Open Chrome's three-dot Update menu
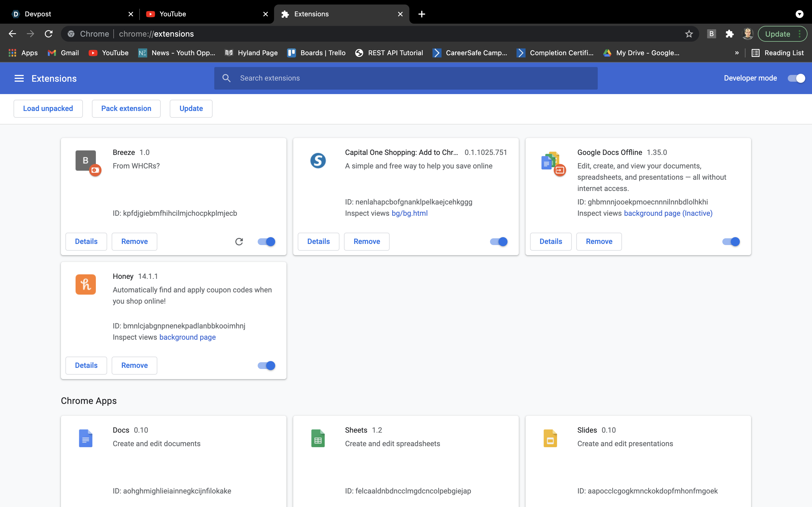This screenshot has height=507, width=812. point(800,34)
